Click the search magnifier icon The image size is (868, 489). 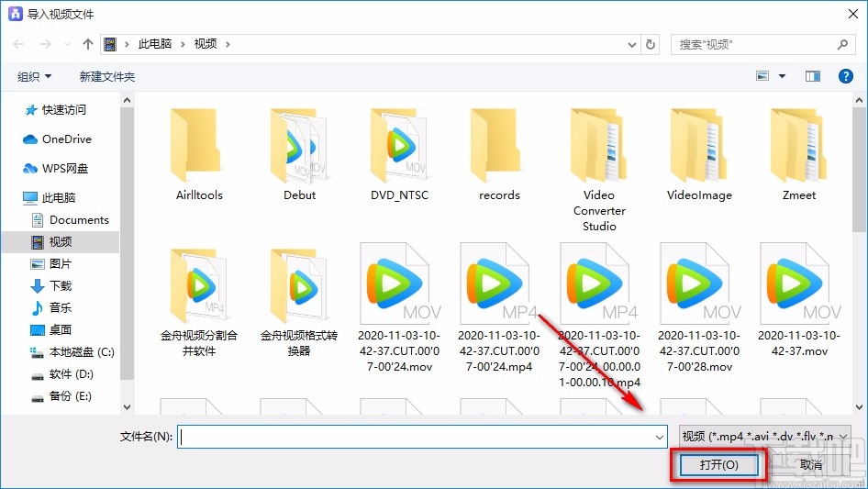[842, 44]
